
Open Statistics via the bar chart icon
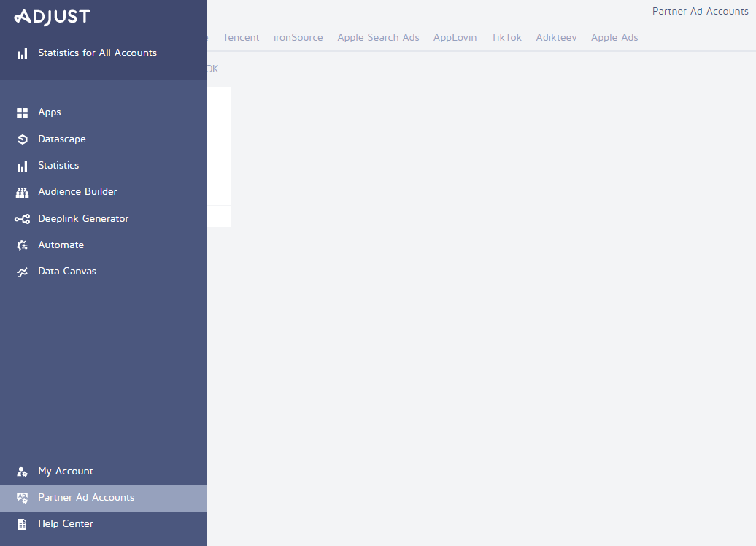(x=23, y=165)
